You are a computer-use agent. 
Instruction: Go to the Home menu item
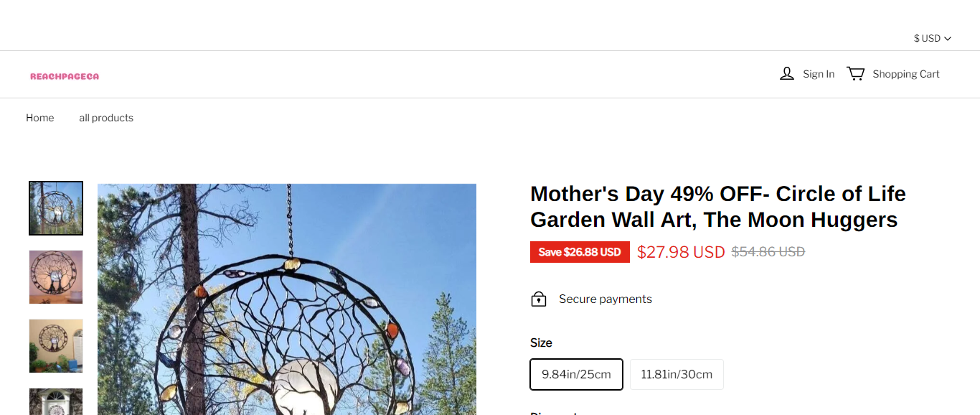40,118
